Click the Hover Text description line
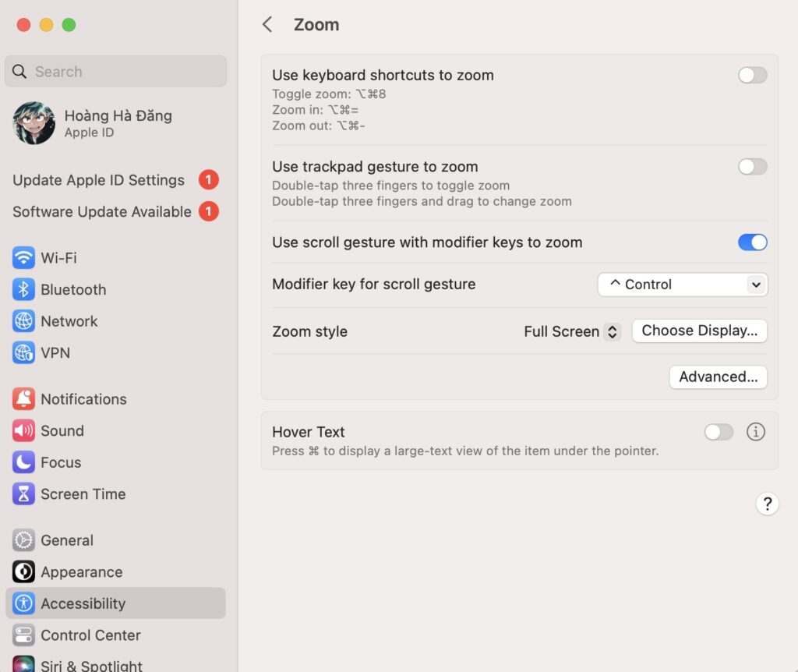Viewport: 798px width, 672px height. (x=465, y=451)
